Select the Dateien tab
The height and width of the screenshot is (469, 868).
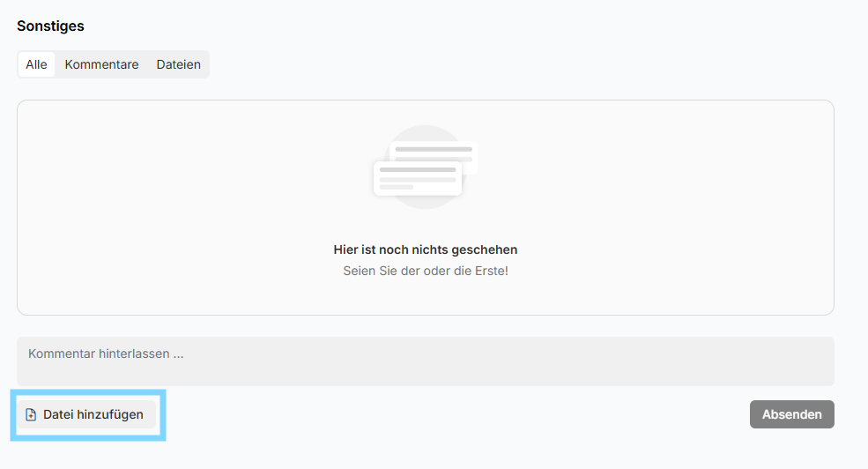point(178,64)
